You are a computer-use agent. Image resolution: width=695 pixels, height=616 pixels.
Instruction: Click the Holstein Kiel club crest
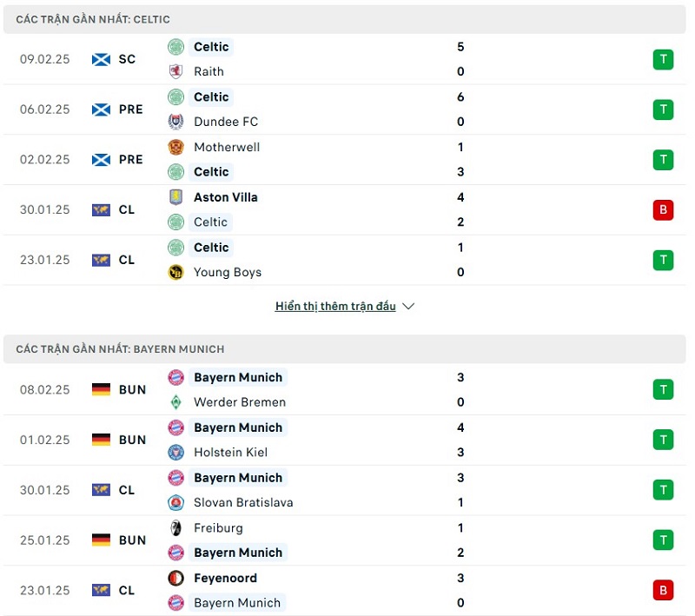tap(176, 453)
